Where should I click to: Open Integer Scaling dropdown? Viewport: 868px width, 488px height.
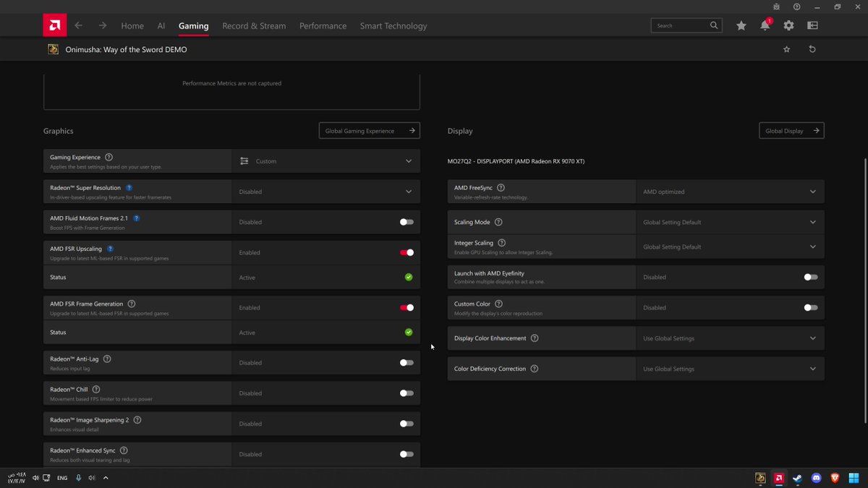coord(730,247)
